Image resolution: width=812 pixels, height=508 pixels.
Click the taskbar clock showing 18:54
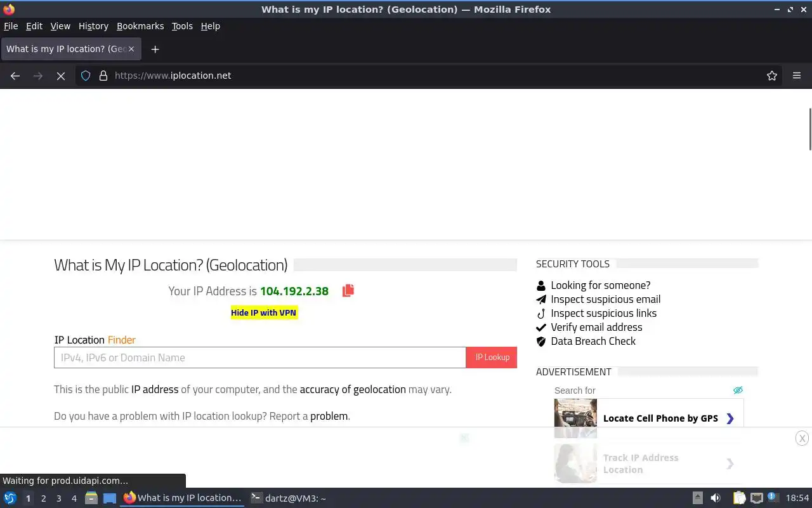tap(797, 498)
